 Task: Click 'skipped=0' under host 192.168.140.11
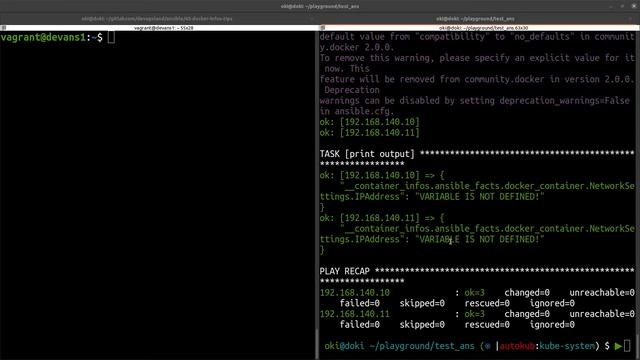coord(422,324)
